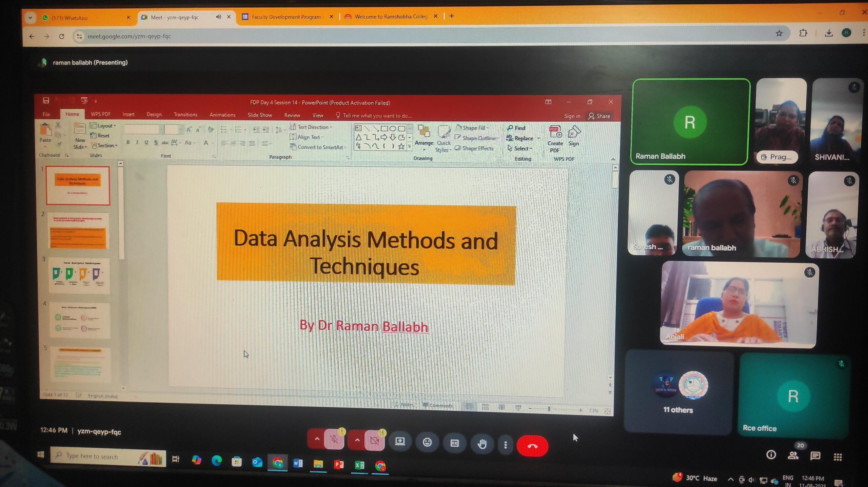Open the meeting details info icon
This screenshot has height=487, width=868.
coord(771,455)
